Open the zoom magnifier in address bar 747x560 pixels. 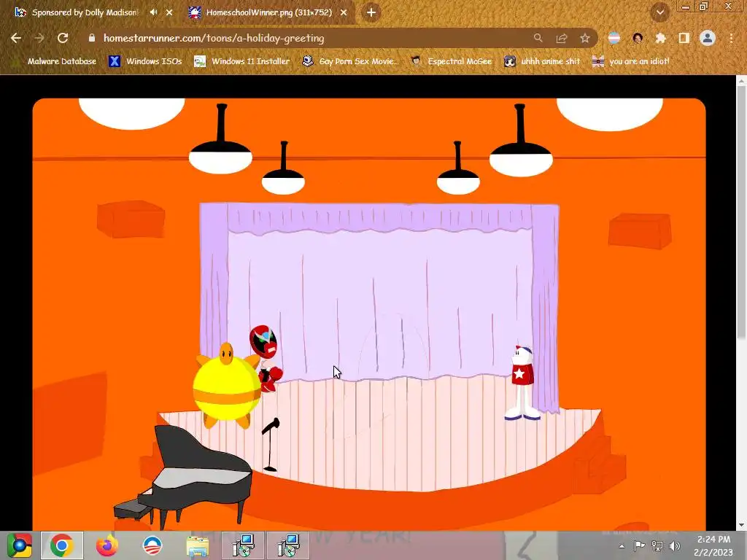[538, 38]
